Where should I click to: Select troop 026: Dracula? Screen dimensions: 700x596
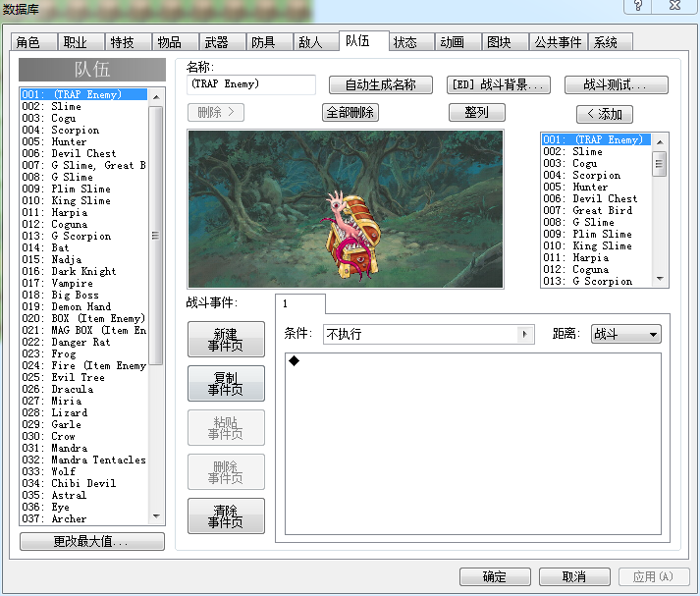pyautogui.click(x=83, y=389)
